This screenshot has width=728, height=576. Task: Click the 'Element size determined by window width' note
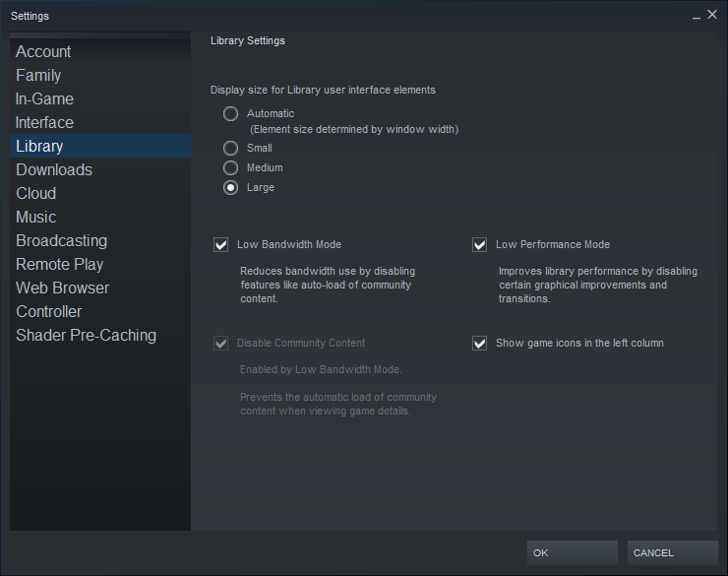point(354,129)
